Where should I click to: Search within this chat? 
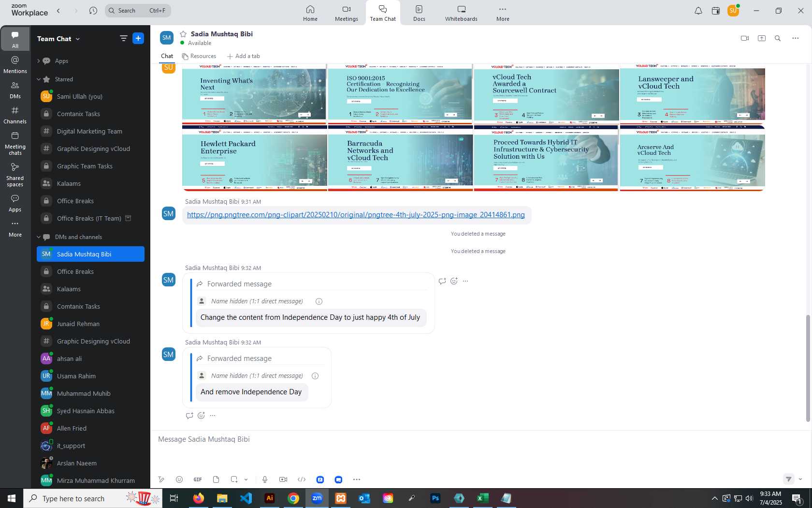click(x=778, y=38)
